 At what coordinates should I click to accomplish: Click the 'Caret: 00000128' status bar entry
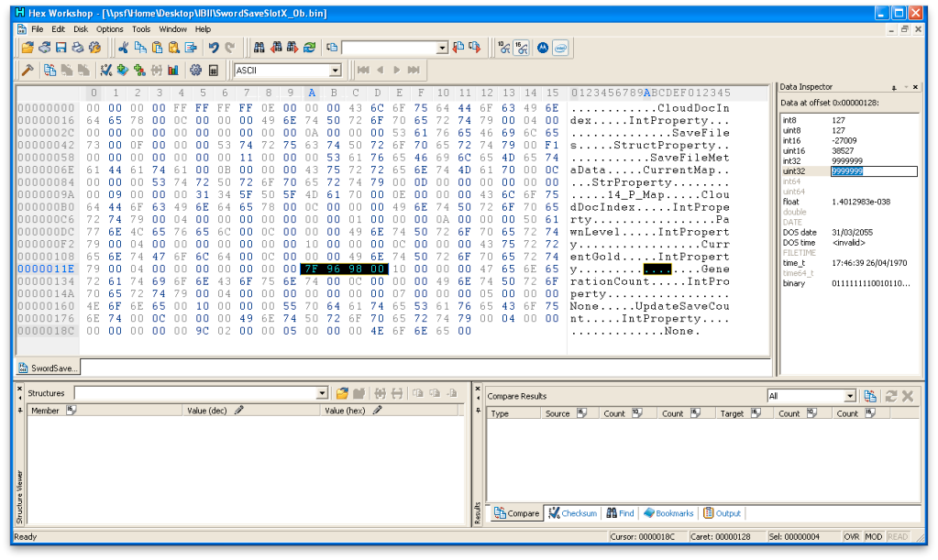tap(721, 537)
